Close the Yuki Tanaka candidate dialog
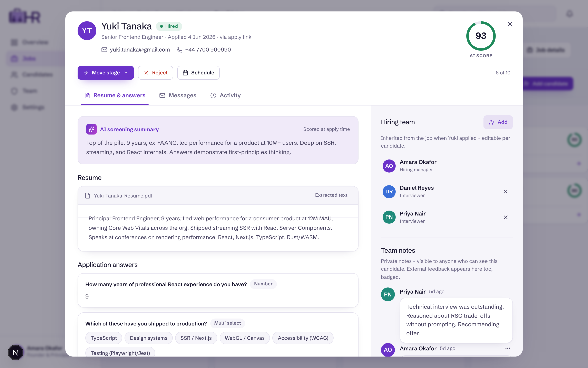588x368 pixels. coord(510,24)
